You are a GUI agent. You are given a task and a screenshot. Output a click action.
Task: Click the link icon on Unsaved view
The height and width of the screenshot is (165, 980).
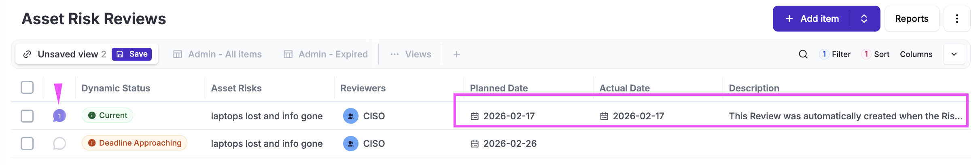(27, 54)
